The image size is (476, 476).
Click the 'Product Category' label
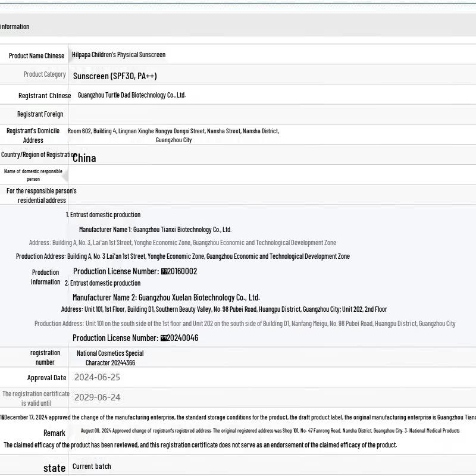[45, 74]
